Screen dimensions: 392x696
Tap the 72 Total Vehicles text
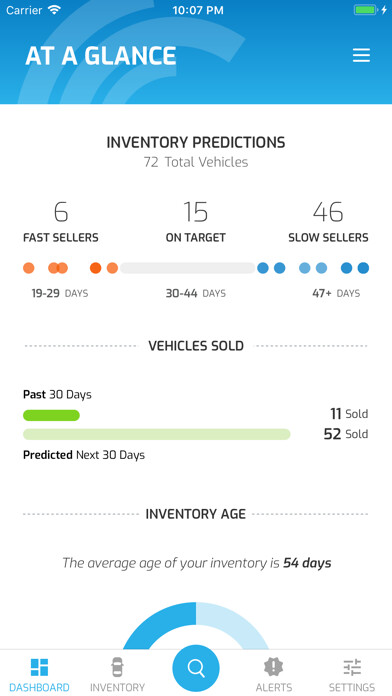(196, 162)
